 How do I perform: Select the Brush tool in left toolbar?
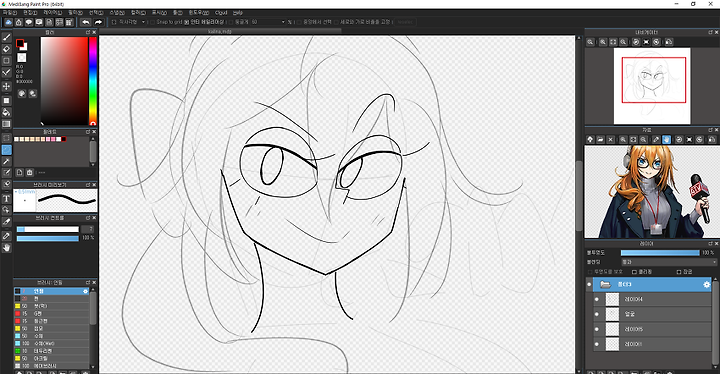pyautogui.click(x=6, y=37)
